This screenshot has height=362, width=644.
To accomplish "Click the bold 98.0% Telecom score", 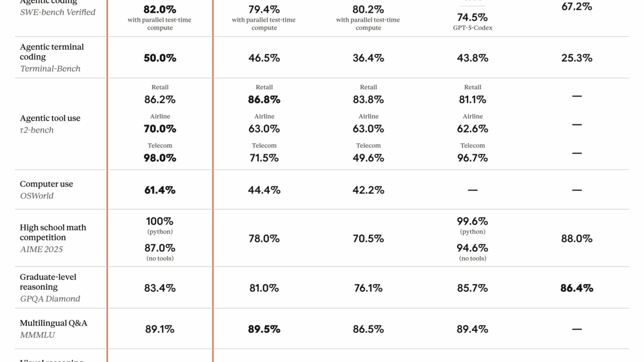I will tap(160, 158).
